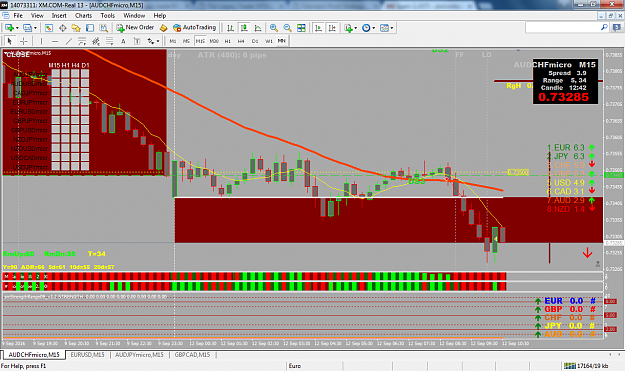Image resolution: width=625 pixels, height=371 pixels.
Task: Switch timeframe to W1
Action: click(269, 41)
